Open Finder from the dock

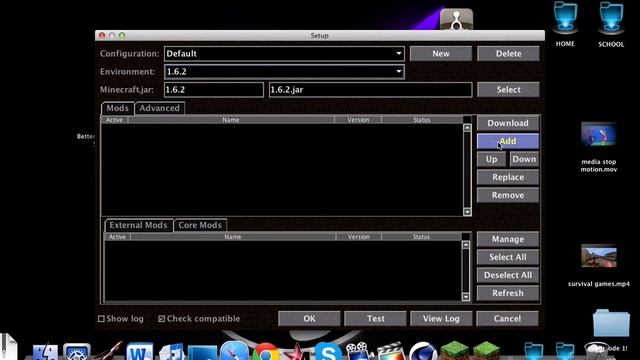(45, 353)
